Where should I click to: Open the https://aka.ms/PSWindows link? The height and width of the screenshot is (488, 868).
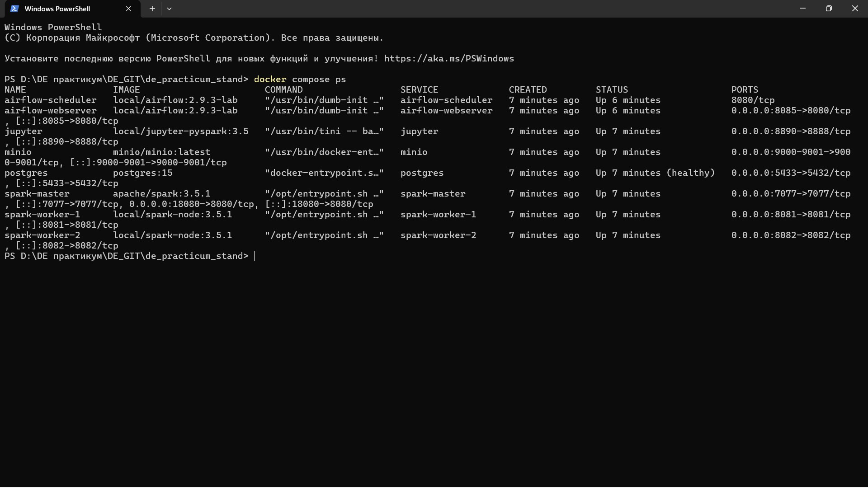[449, 59]
